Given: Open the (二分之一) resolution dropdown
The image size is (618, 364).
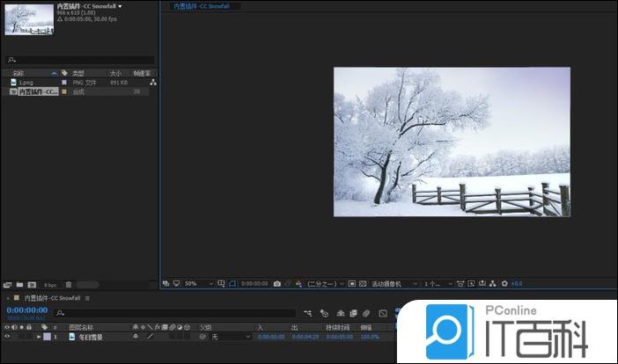Looking at the screenshot, I should click(x=326, y=284).
